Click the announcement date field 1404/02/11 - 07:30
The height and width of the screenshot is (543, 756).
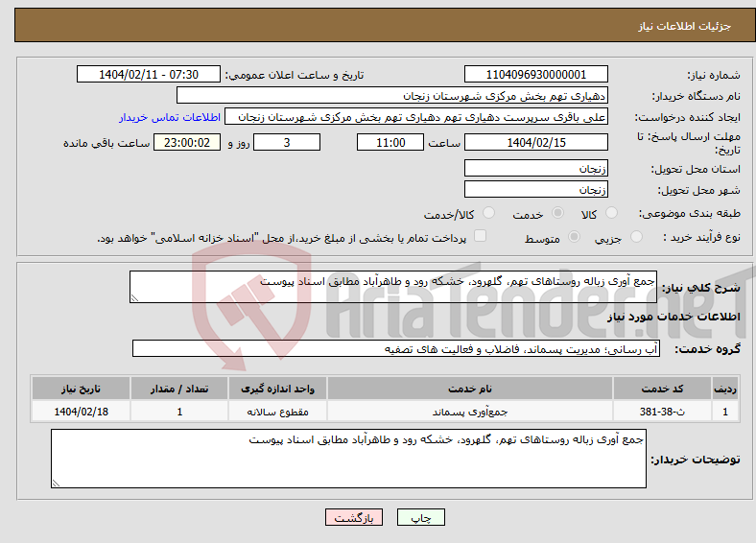pyautogui.click(x=149, y=74)
